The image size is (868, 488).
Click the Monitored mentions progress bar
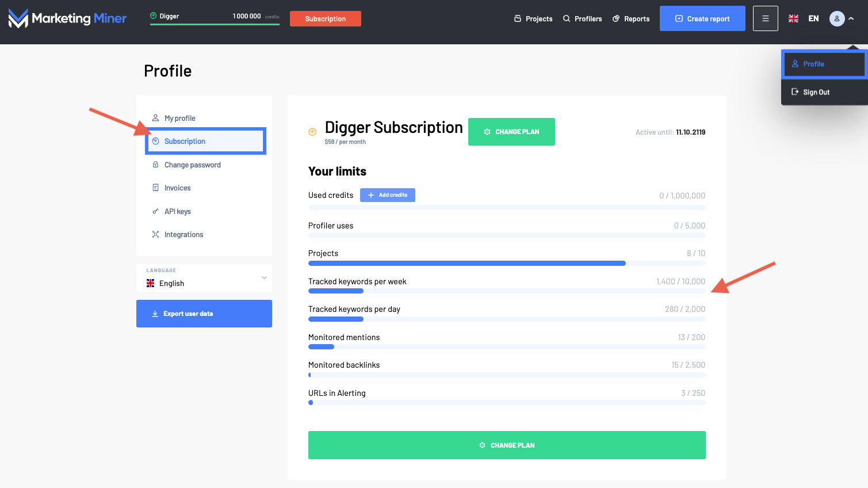[507, 347]
